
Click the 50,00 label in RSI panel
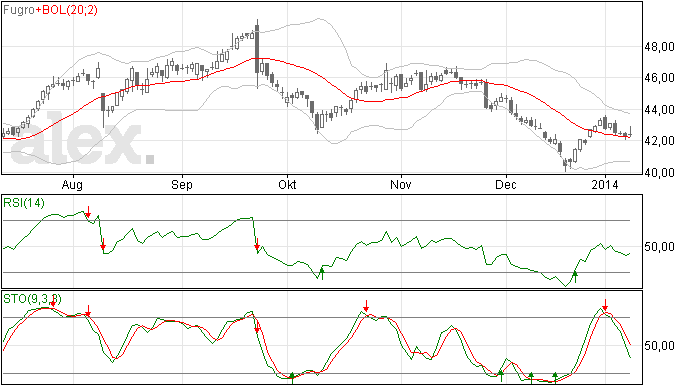[x=659, y=247]
